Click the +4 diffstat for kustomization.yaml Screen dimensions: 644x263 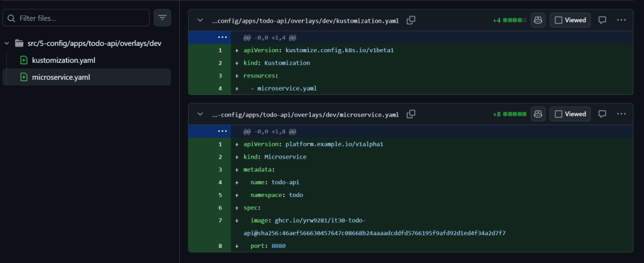509,20
